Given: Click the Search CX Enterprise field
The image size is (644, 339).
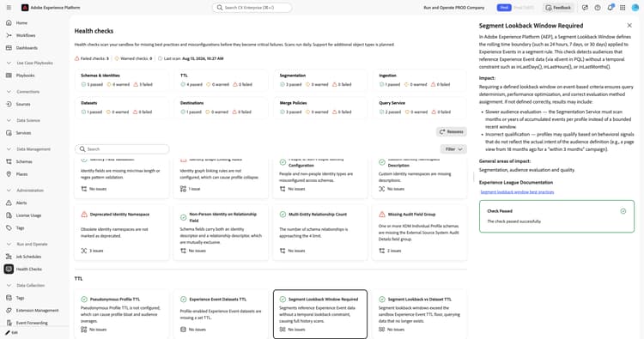Looking at the screenshot, I should 252,8.
